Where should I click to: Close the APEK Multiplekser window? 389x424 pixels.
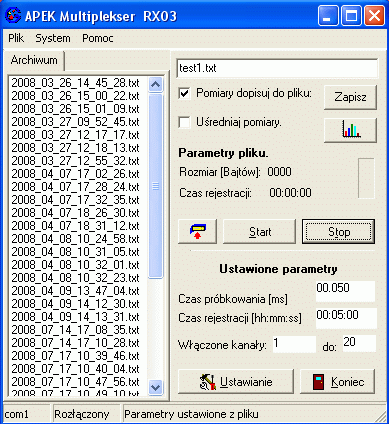pyautogui.click(x=374, y=16)
